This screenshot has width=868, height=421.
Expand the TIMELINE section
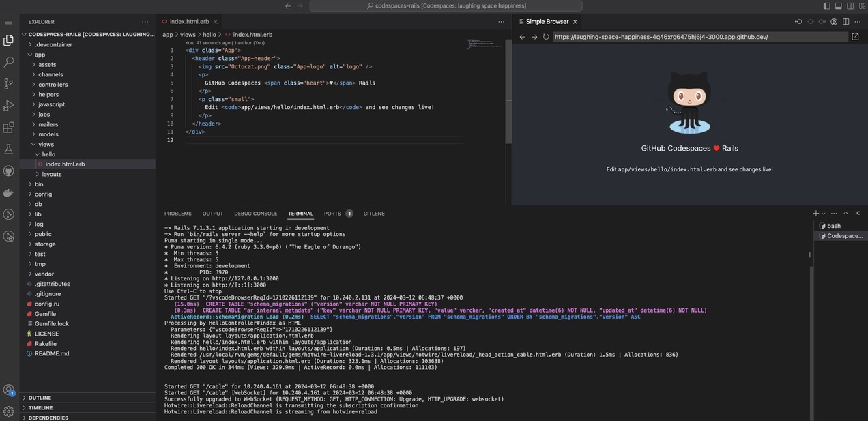(x=89, y=408)
